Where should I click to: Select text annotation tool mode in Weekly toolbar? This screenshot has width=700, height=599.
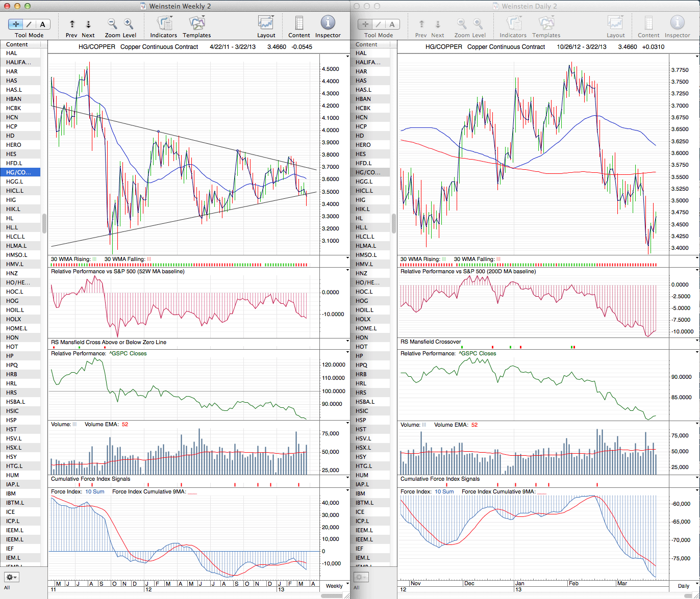click(x=42, y=24)
